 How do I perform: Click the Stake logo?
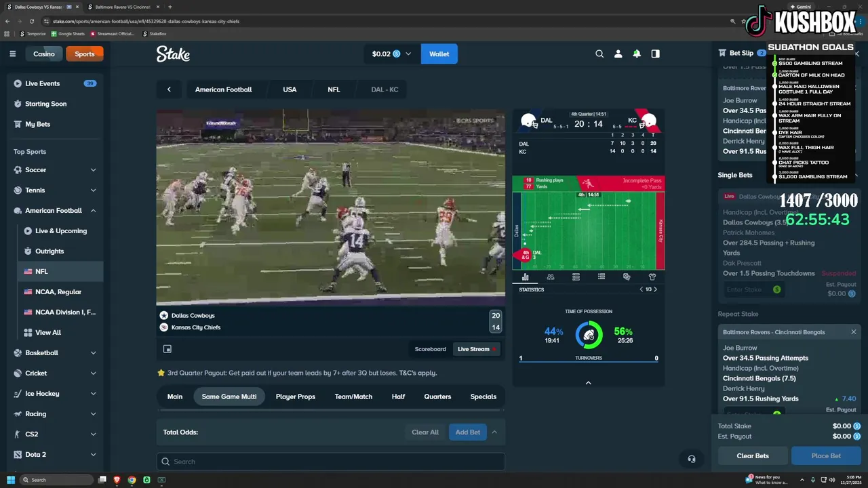tap(173, 54)
